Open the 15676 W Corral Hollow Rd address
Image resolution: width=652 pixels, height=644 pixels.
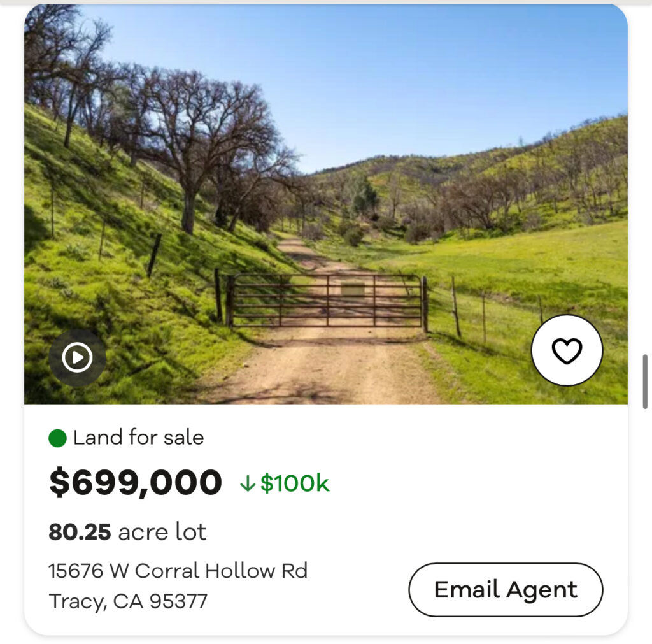pos(178,570)
